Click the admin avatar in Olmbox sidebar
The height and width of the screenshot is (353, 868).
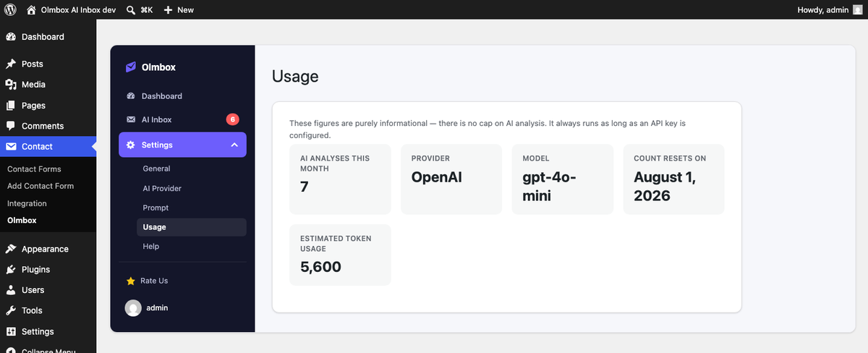[133, 308]
